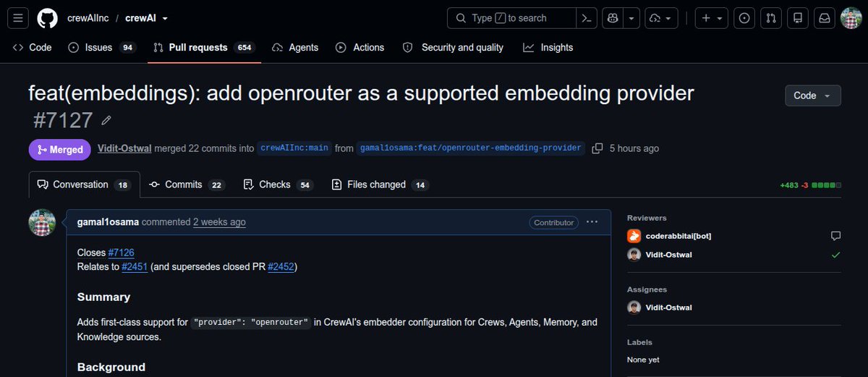Image resolution: width=868 pixels, height=377 pixels.
Task: Open Vidit-Ostwal assignee avatar
Action: [x=634, y=308]
